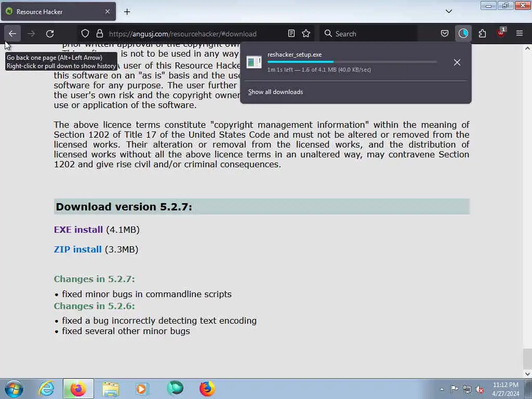Click the uBlock extension icon with badge
The width and height of the screenshot is (532, 399).
tap(501, 33)
